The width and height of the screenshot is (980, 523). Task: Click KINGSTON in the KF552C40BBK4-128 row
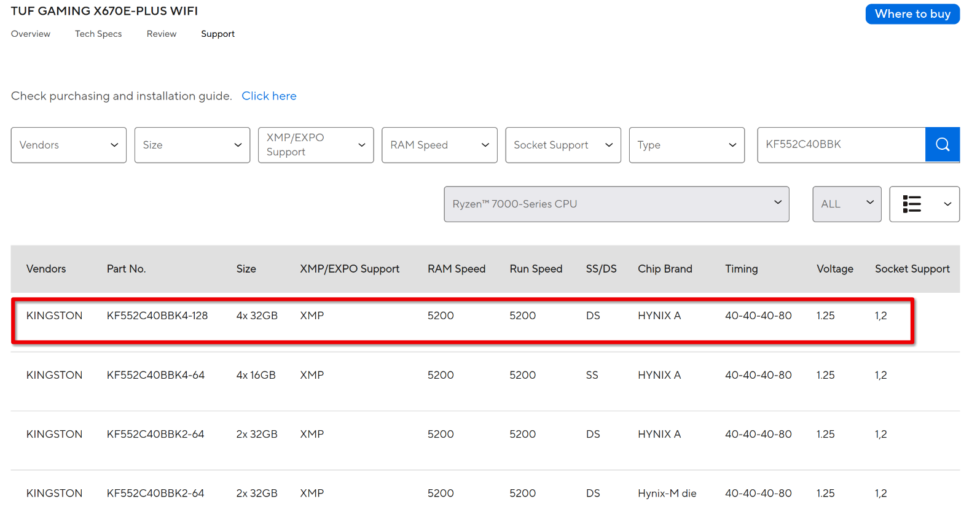(54, 316)
